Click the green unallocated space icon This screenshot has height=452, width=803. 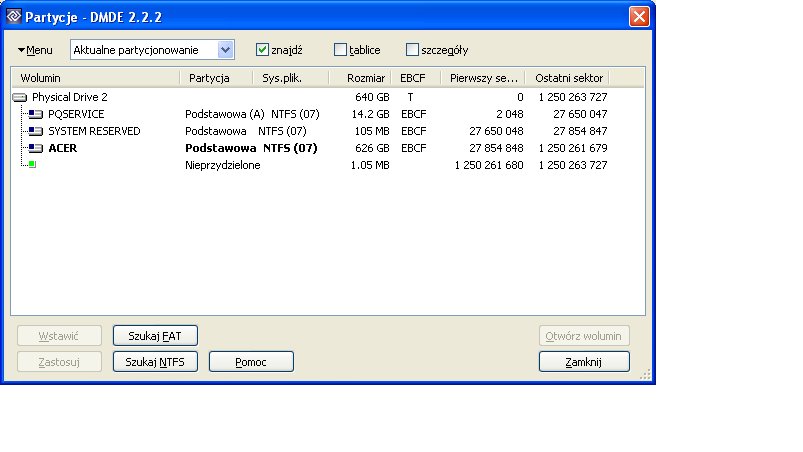32,164
